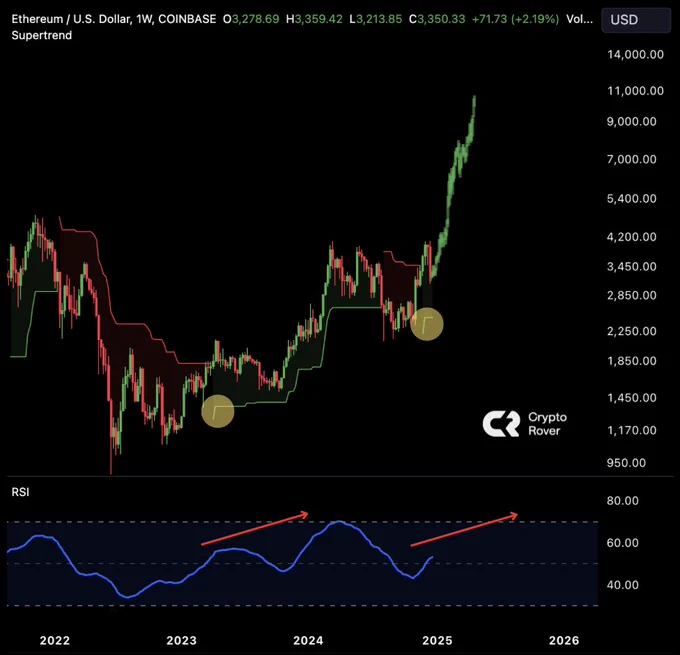Image resolution: width=680 pixels, height=655 pixels.
Task: Select the RSI indicator label
Action: 20,492
